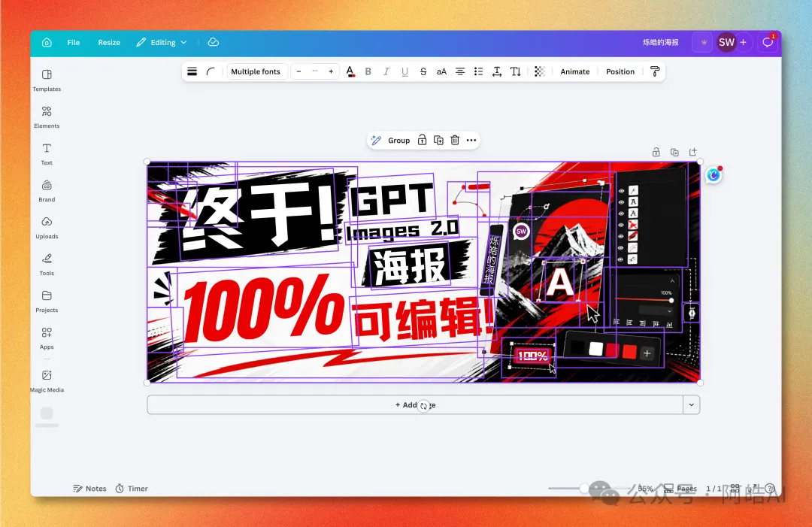This screenshot has height=527, width=812.
Task: Go to Canva home icon
Action: point(47,42)
